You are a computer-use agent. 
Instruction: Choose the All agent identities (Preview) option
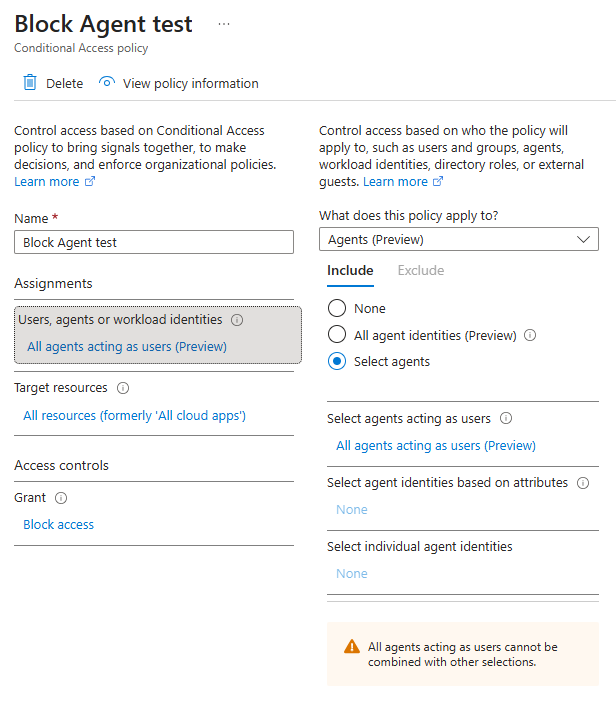tap(337, 335)
